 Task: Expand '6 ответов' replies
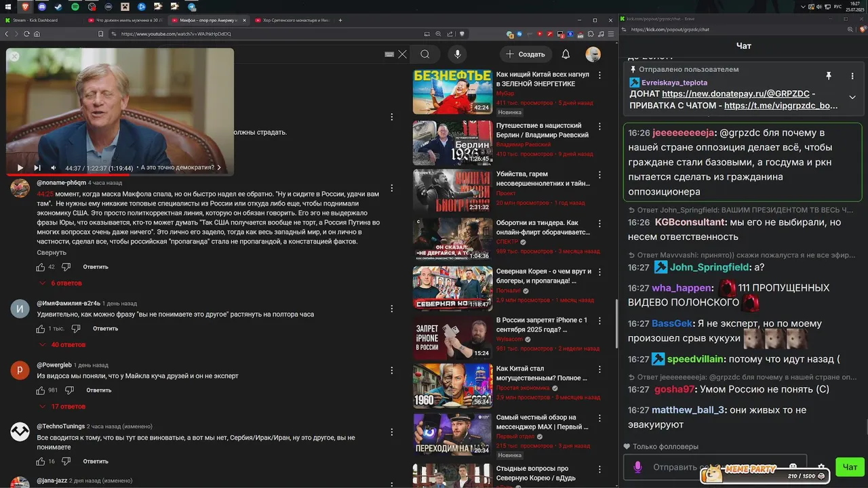[x=61, y=283]
